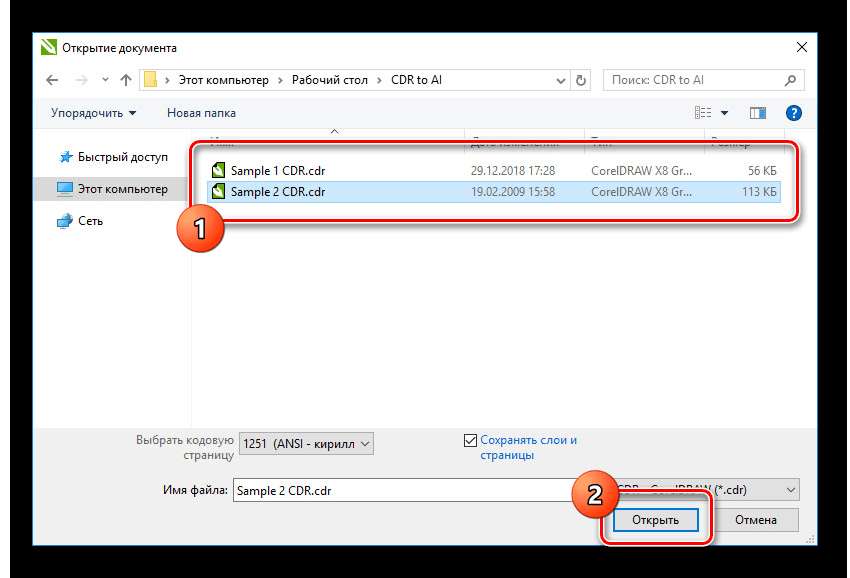Screen dimensions: 850x578
Task: Select 'CDR to AI' breadcrumb segment
Action: click(416, 80)
